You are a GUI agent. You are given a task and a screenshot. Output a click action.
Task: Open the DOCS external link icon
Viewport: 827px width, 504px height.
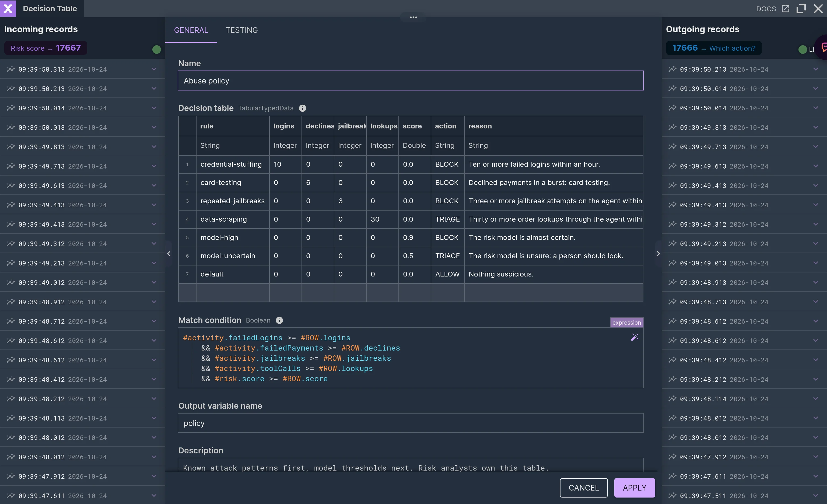(785, 9)
